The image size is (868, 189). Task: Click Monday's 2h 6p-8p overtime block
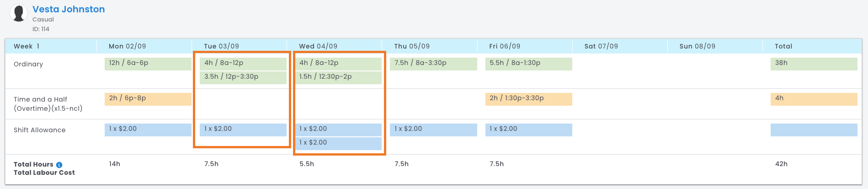coord(148,99)
